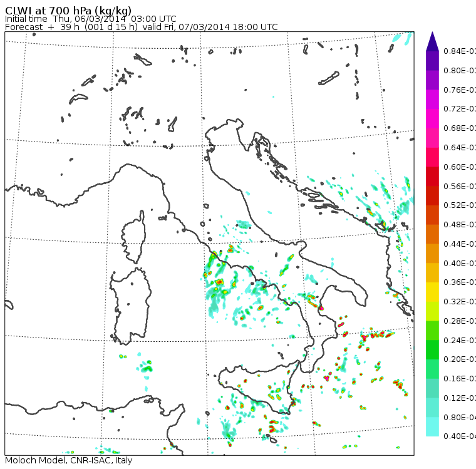This screenshot has width=476, height=469.
Task: Click the 0.52E-03 legend label
Action: (460, 205)
